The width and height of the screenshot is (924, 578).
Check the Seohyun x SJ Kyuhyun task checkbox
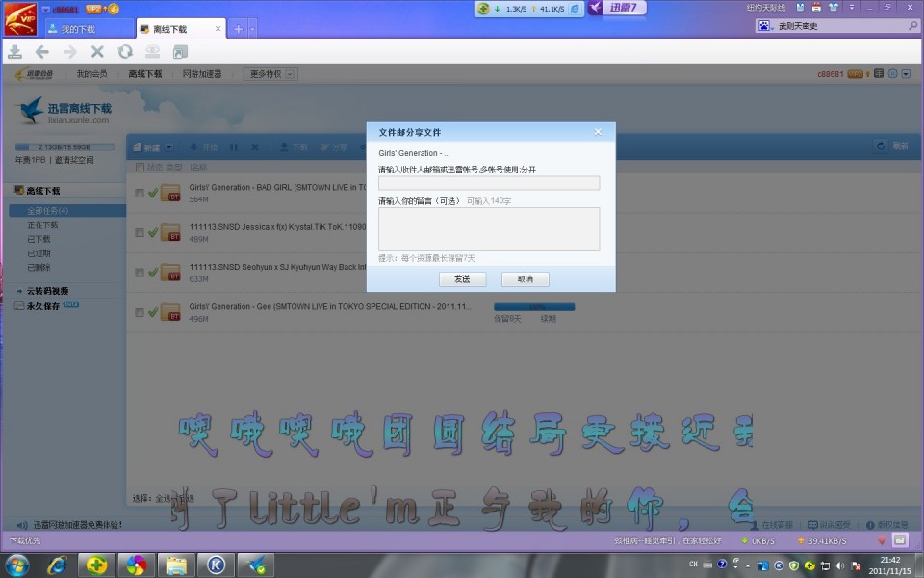pyautogui.click(x=140, y=273)
